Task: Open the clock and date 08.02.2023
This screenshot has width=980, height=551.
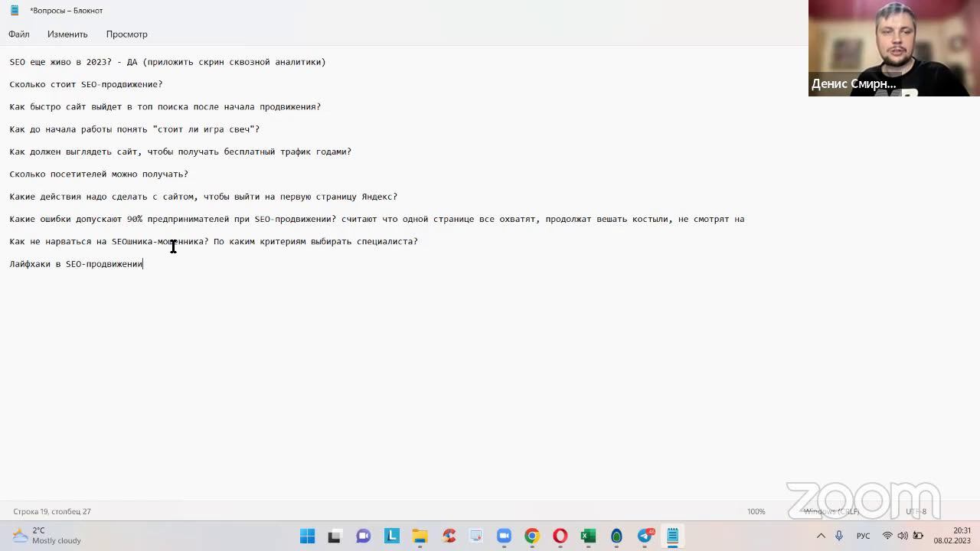Action: pos(952,536)
